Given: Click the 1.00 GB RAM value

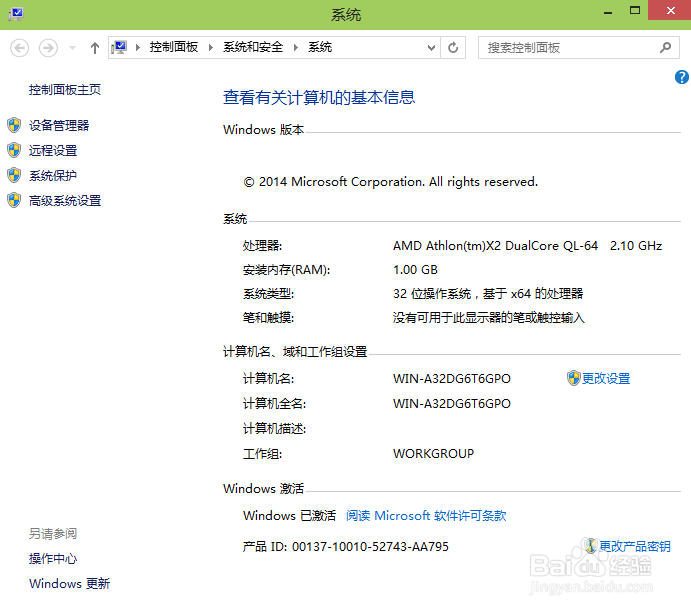Looking at the screenshot, I should [415, 270].
